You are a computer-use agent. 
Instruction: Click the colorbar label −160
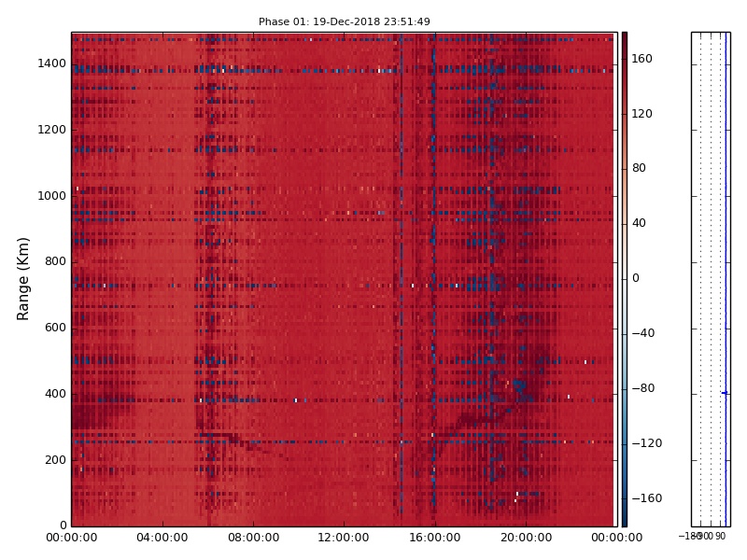647,498
